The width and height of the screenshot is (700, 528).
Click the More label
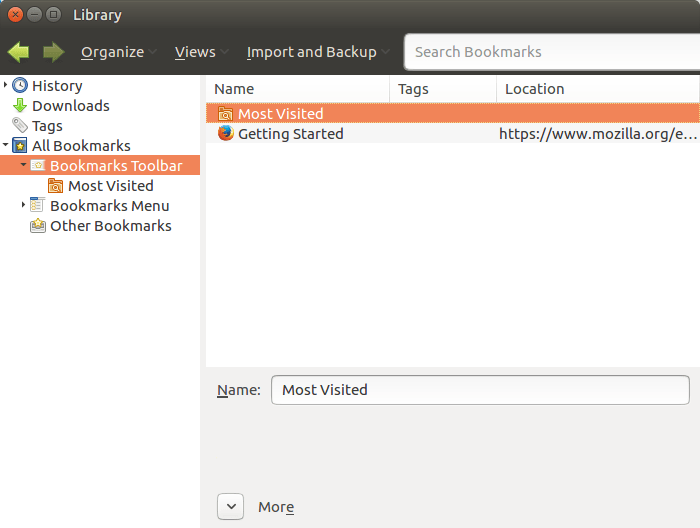click(x=276, y=507)
